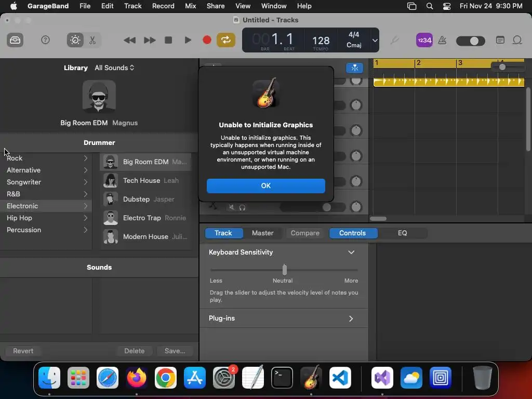Click the Revert button in Library

coord(23,351)
